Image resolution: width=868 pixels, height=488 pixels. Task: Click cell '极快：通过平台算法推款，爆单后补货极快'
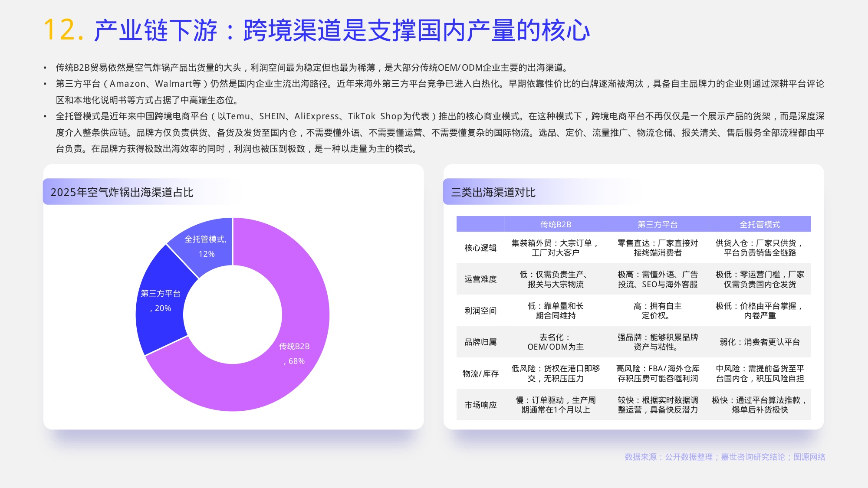pos(760,405)
